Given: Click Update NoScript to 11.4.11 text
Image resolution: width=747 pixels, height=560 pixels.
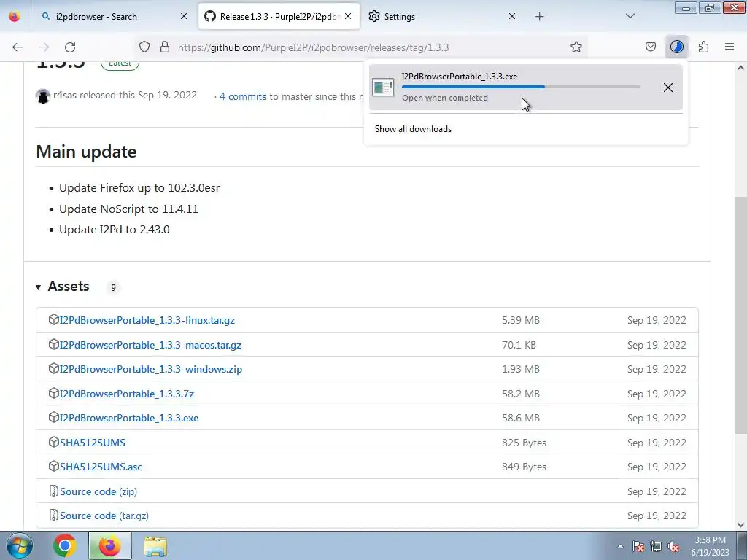Looking at the screenshot, I should click(128, 209).
